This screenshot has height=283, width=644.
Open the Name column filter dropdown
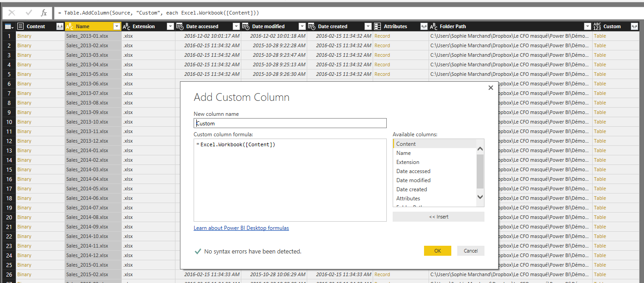117,26
